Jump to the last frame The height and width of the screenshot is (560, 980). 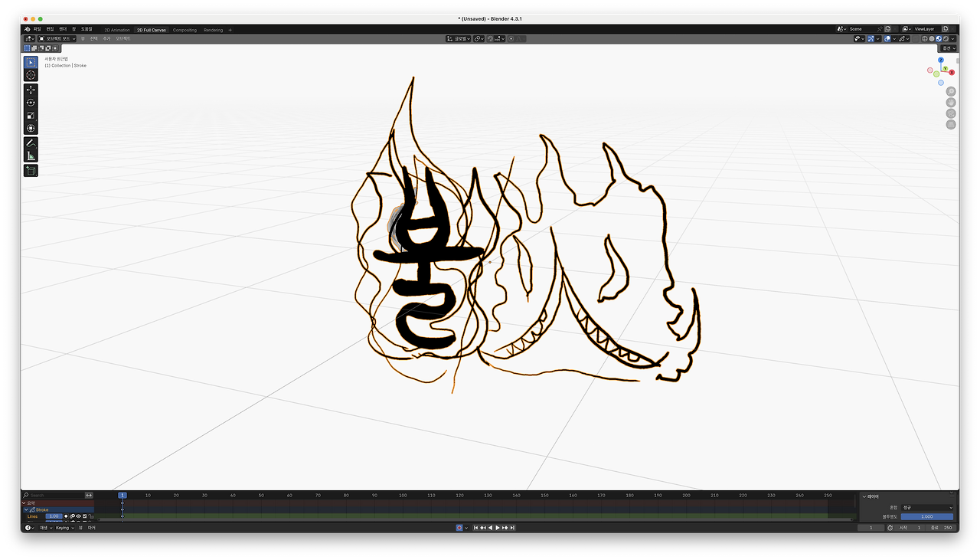[512, 528]
